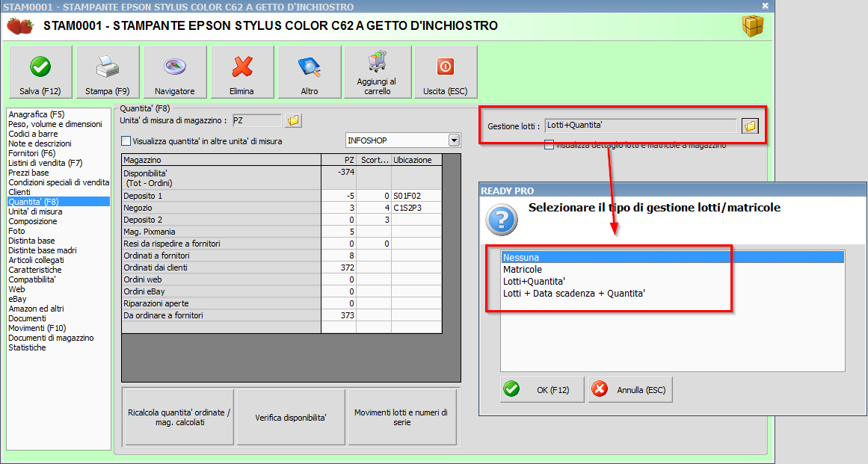Close the STAM0001 window
Screen dimensions: 868x464
pyautogui.click(x=765, y=5)
